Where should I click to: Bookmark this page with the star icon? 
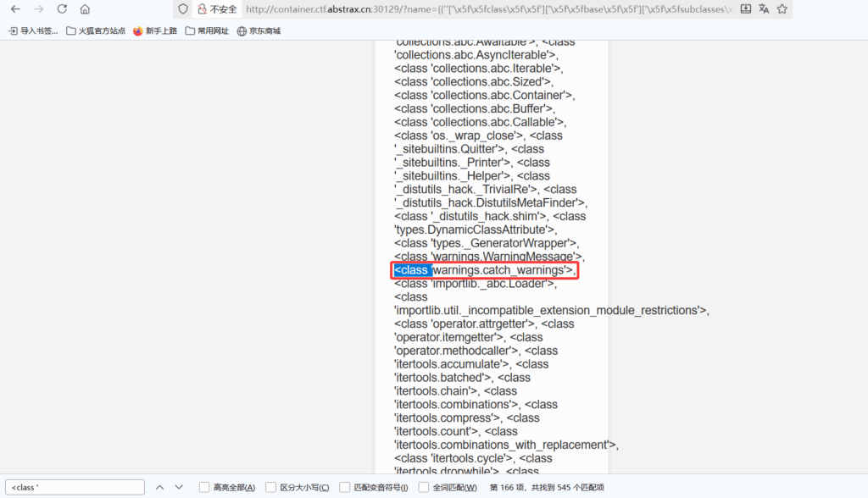click(x=782, y=9)
